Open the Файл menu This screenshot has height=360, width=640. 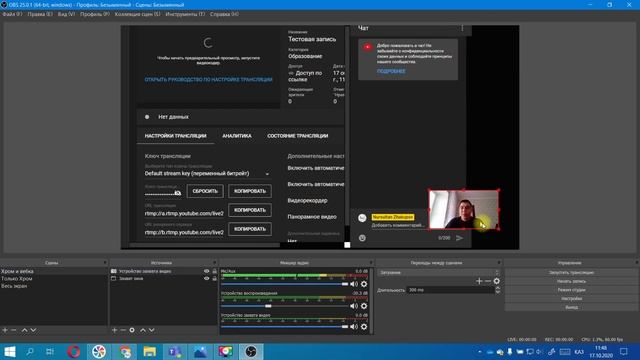pos(12,14)
